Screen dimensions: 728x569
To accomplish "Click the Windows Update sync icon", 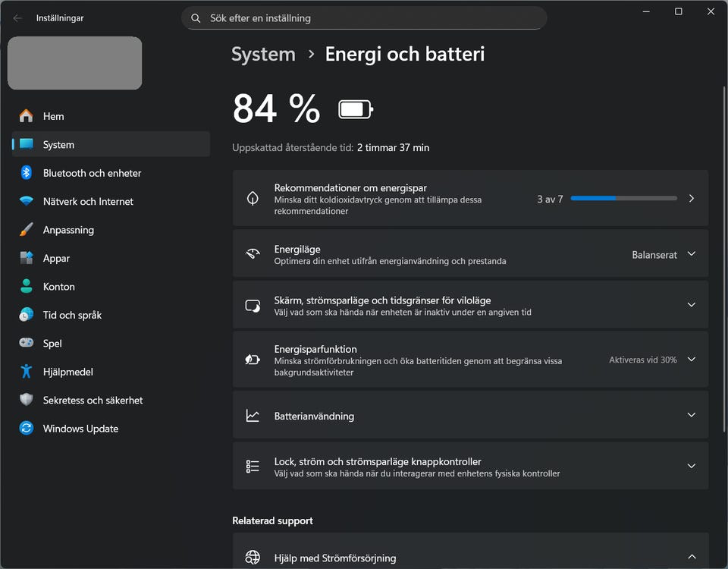I will click(x=26, y=428).
